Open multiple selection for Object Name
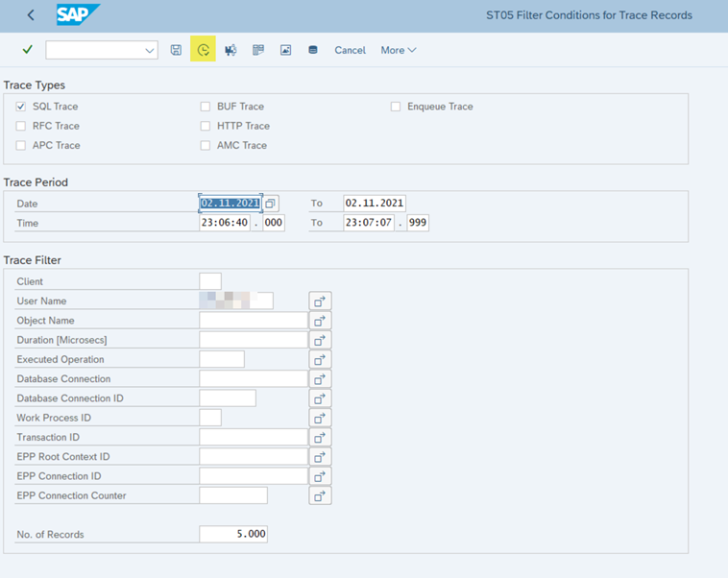Viewport: 728px width, 578px height. click(320, 321)
